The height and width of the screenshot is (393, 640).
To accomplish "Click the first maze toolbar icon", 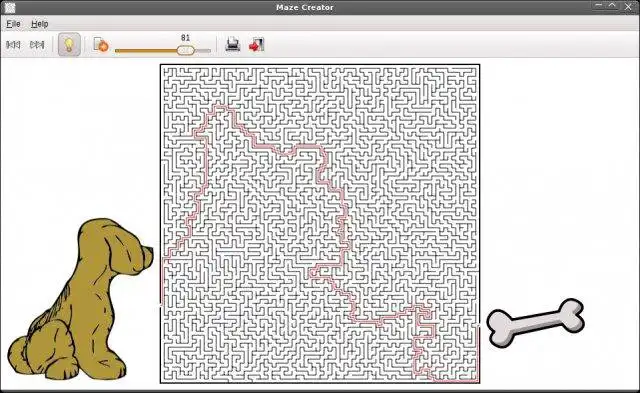I will pyautogui.click(x=13, y=45).
